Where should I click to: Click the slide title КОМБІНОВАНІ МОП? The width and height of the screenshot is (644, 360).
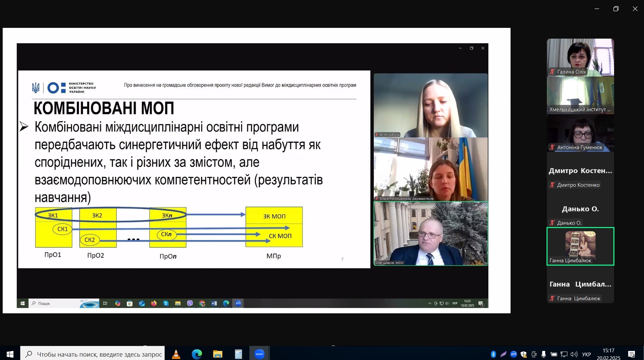tap(104, 108)
